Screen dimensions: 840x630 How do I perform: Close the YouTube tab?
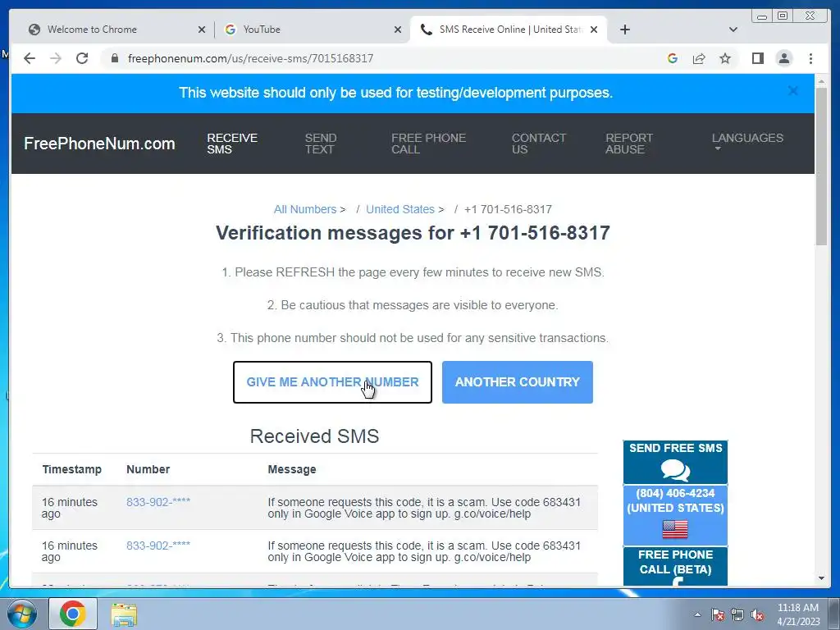point(398,30)
